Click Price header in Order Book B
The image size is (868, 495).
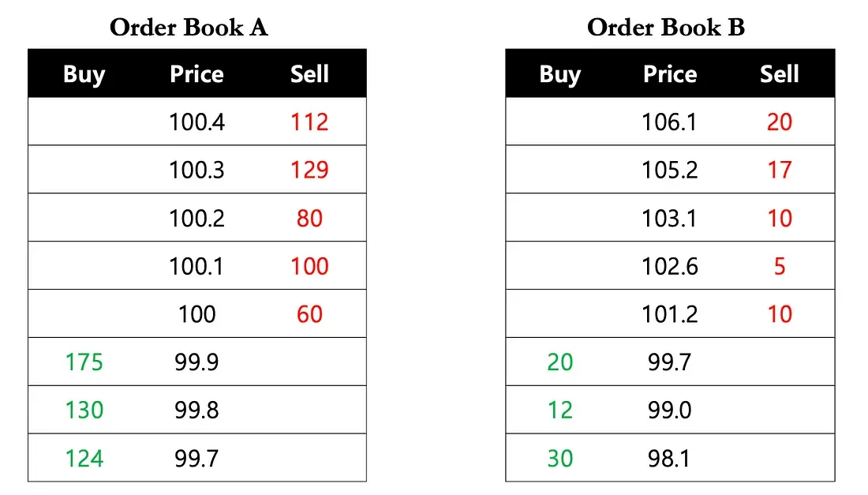pos(670,74)
